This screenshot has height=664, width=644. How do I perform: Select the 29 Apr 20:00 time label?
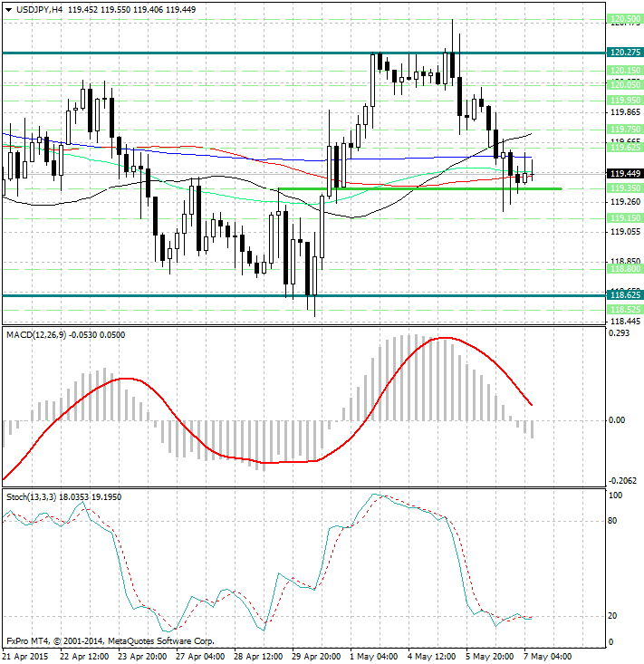coord(315,656)
